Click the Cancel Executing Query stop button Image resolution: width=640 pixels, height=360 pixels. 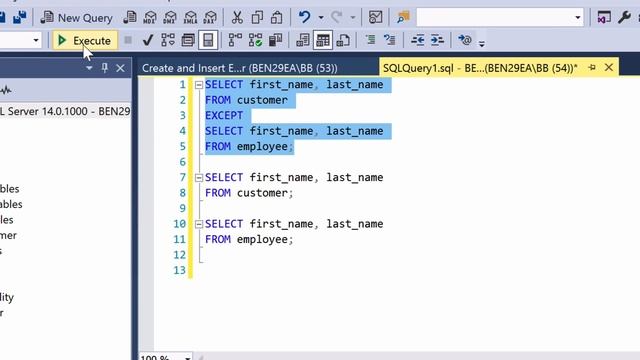128,40
